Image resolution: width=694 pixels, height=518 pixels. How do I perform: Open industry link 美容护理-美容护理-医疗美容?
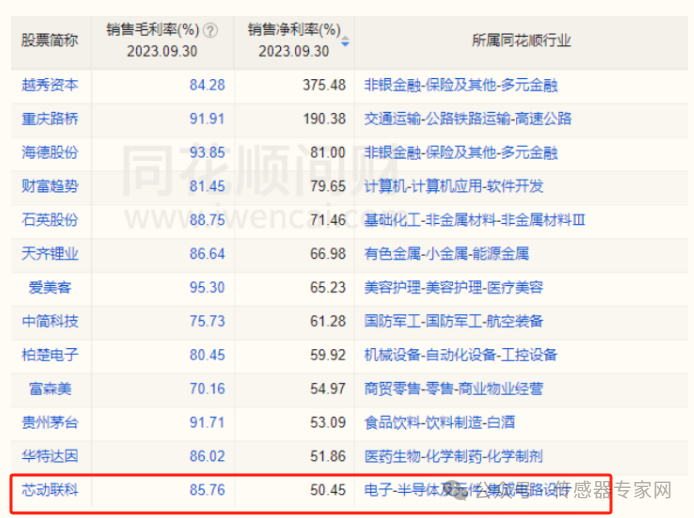(x=454, y=287)
